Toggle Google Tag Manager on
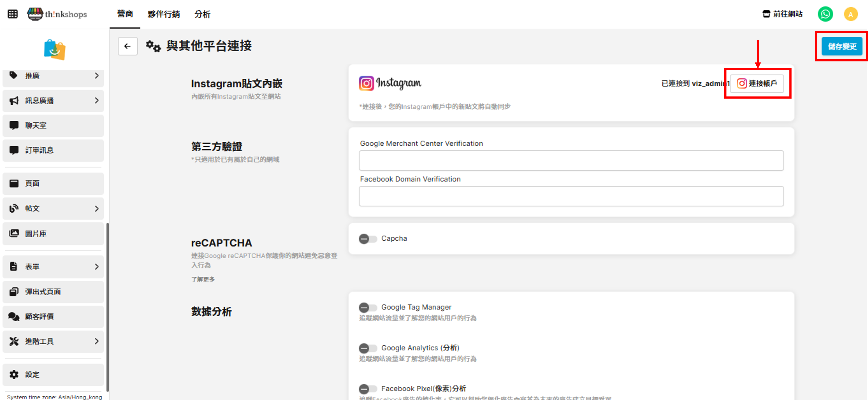This screenshot has height=400, width=868. pyautogui.click(x=368, y=307)
